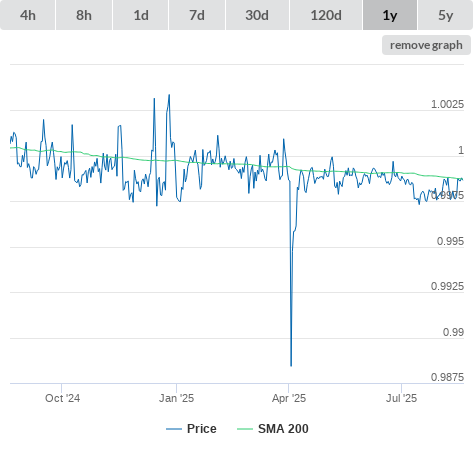Select the 4h time range tab
Image resolution: width=474 pixels, height=455 pixels.
click(x=28, y=15)
